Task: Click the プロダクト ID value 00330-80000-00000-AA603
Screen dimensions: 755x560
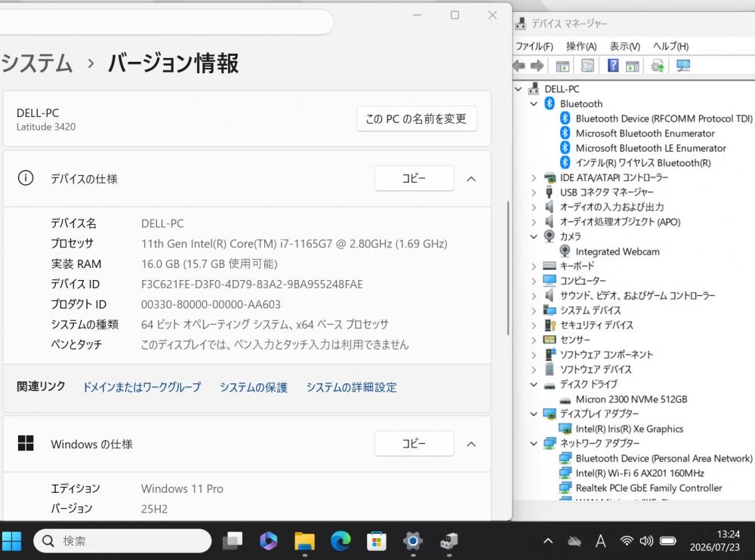Action: tap(211, 304)
